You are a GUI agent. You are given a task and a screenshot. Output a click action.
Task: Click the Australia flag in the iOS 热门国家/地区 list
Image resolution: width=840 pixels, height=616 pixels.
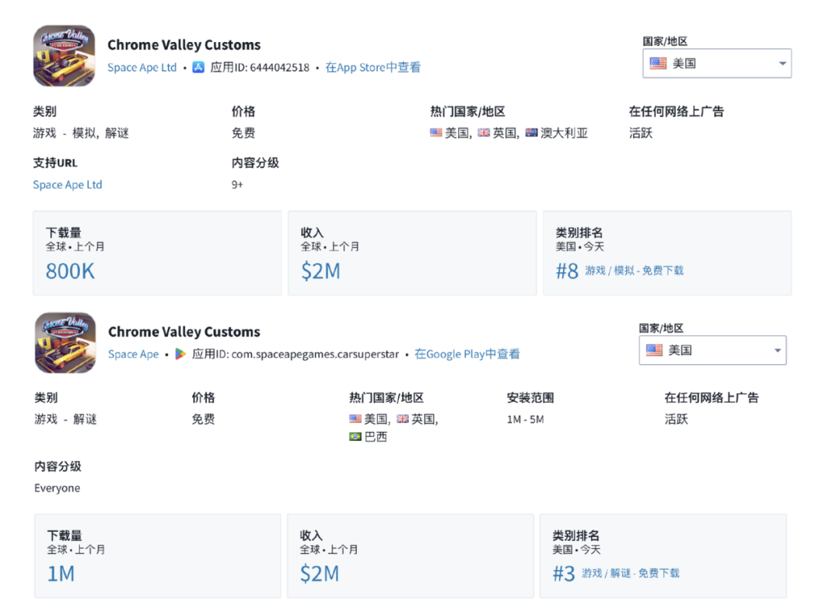click(532, 133)
